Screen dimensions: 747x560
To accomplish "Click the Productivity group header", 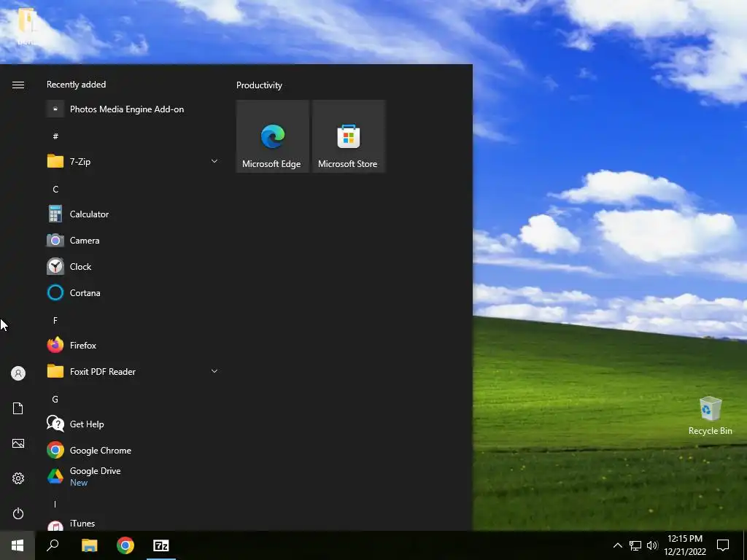I will (x=259, y=85).
